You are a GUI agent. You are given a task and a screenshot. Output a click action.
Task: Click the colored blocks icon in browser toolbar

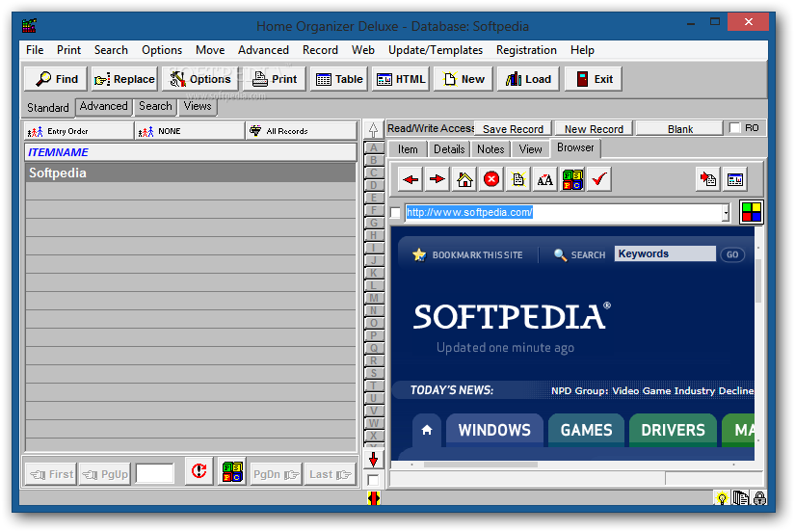[572, 179]
